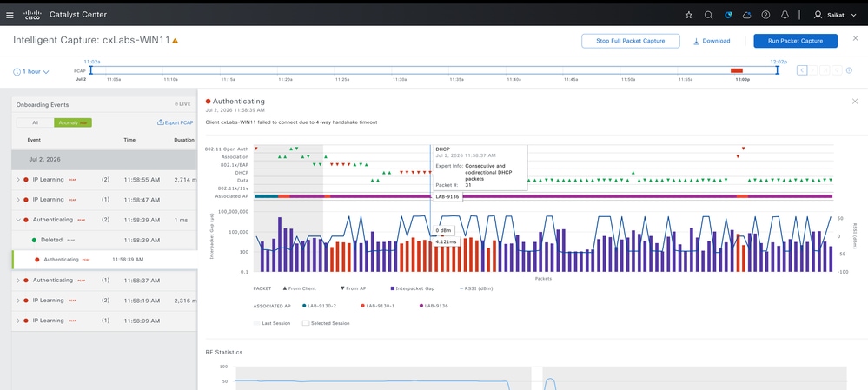Click the Event column header
The width and height of the screenshot is (868, 390).
click(34, 140)
